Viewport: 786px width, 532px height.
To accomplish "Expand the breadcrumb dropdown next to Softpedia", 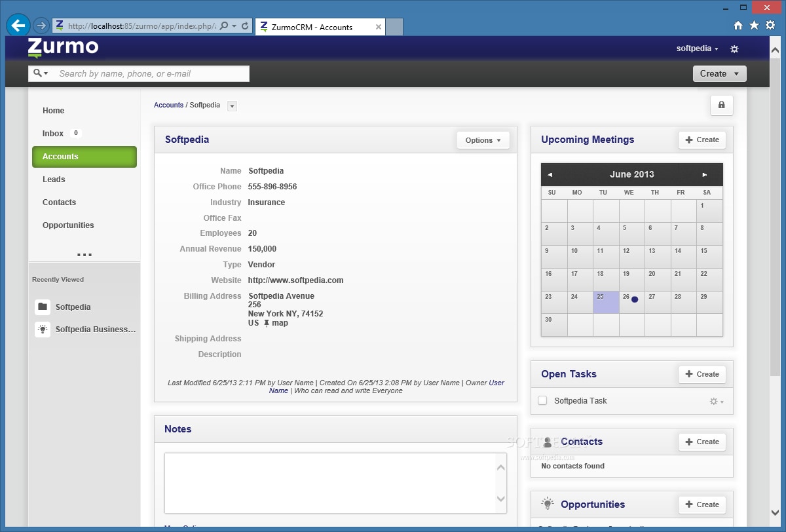I will click(232, 106).
